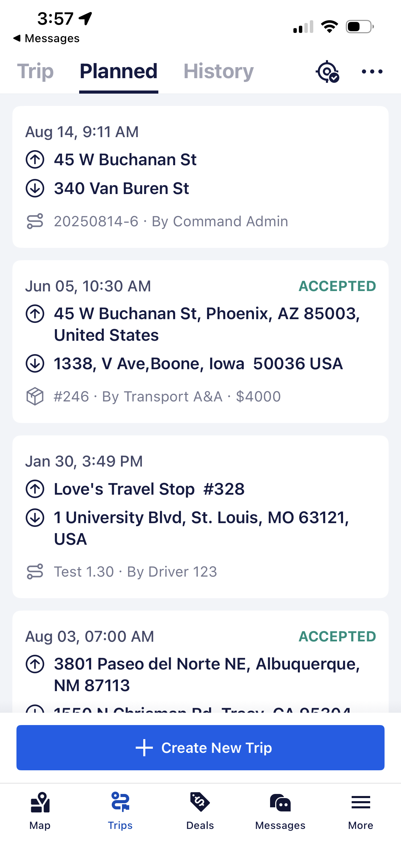401x868 pixels.
Task: Go back to Messages app
Action: (x=46, y=38)
